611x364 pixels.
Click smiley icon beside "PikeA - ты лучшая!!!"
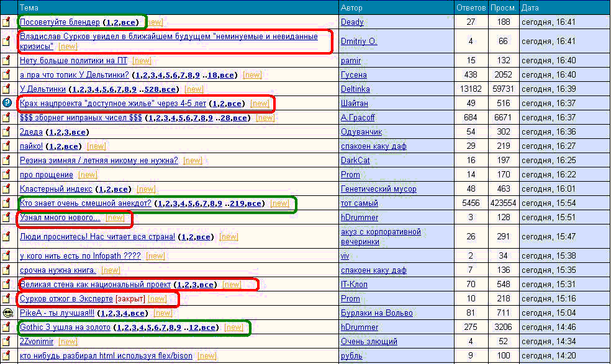[7, 313]
